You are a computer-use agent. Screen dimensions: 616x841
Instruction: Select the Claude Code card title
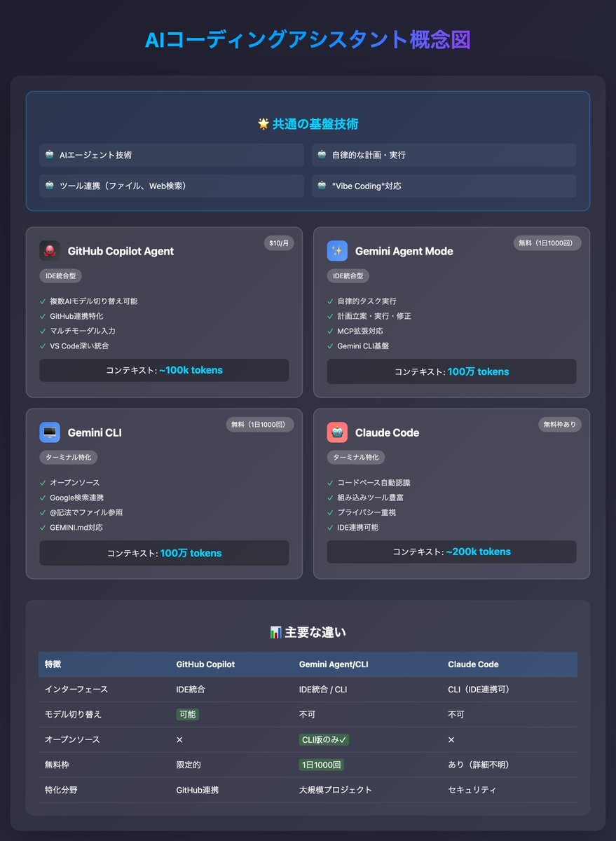pos(388,432)
